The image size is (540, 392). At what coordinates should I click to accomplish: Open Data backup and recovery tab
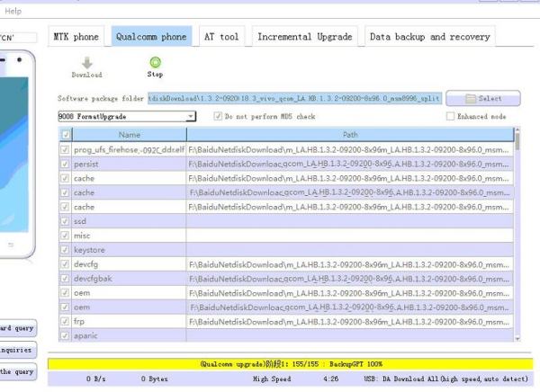[429, 37]
